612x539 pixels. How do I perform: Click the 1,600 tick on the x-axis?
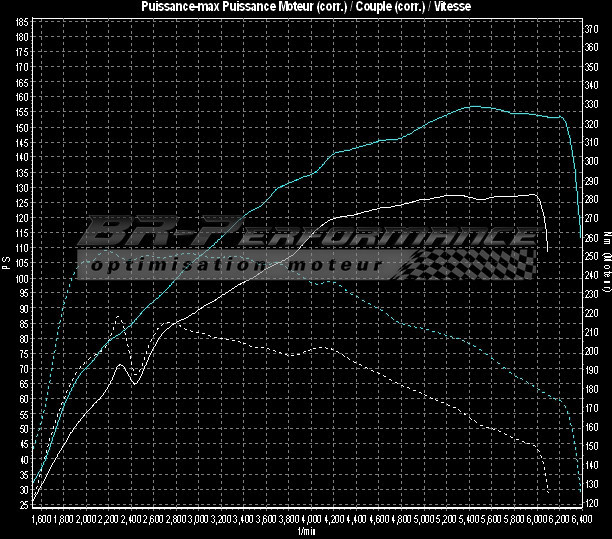pyautogui.click(x=41, y=521)
